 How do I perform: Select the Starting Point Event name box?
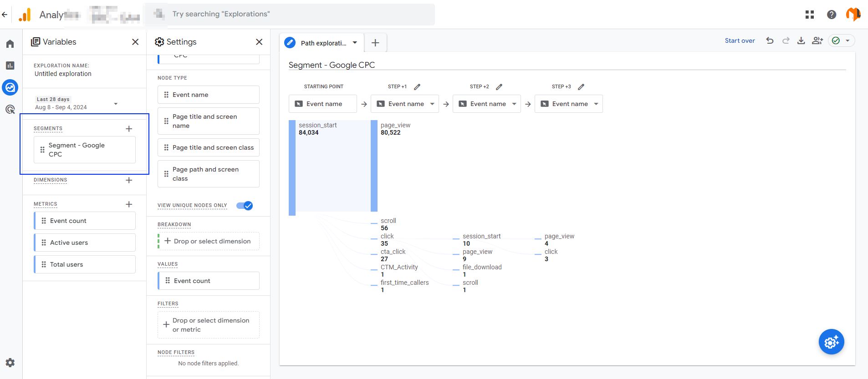(x=323, y=104)
